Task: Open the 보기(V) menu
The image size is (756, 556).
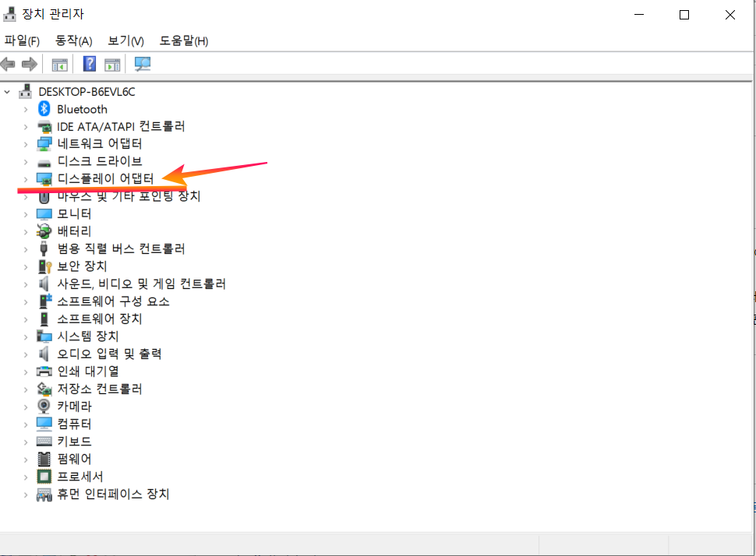Action: (125, 41)
